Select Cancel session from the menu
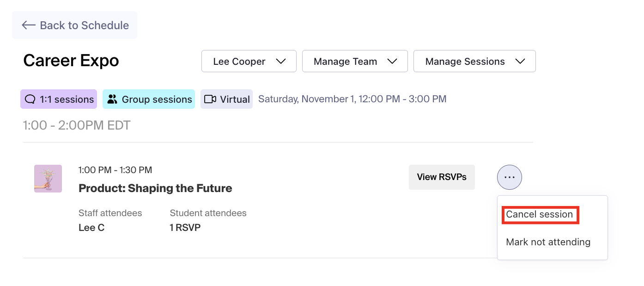 pos(539,215)
